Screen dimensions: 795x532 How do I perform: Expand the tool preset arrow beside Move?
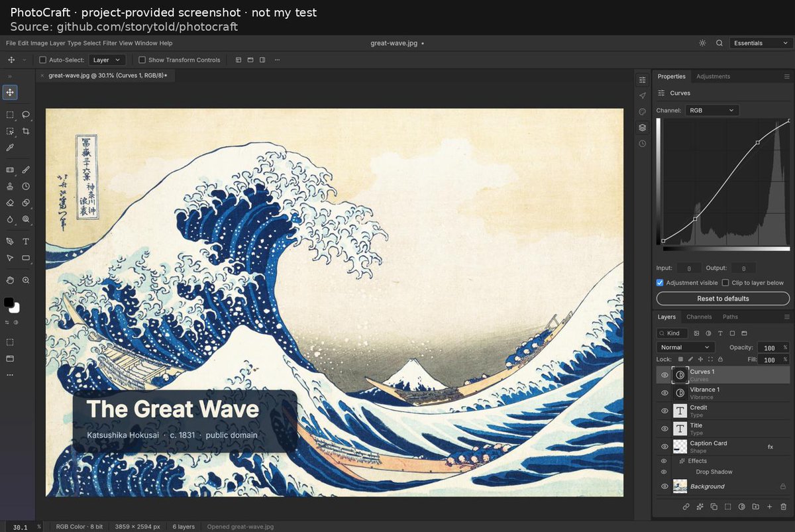(25, 60)
